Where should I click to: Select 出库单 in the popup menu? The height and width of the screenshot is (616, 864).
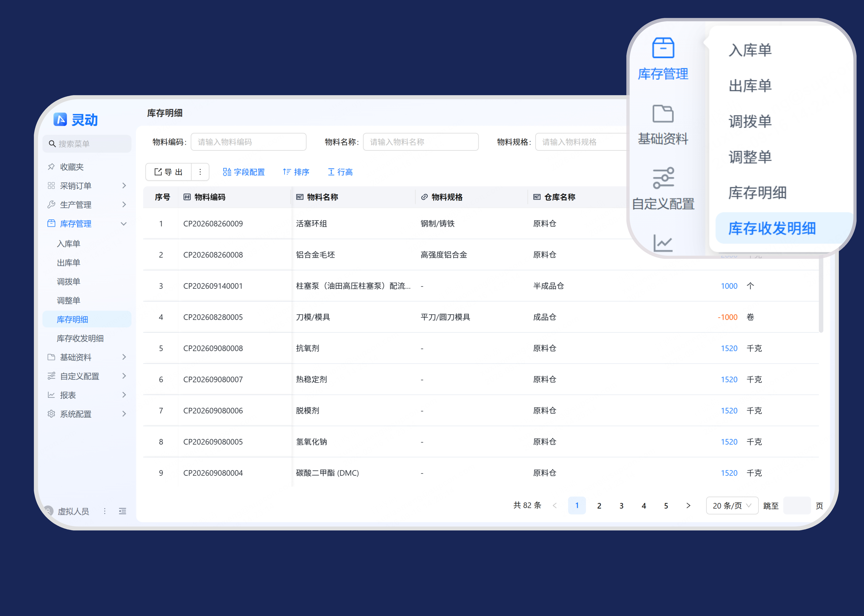click(x=750, y=86)
